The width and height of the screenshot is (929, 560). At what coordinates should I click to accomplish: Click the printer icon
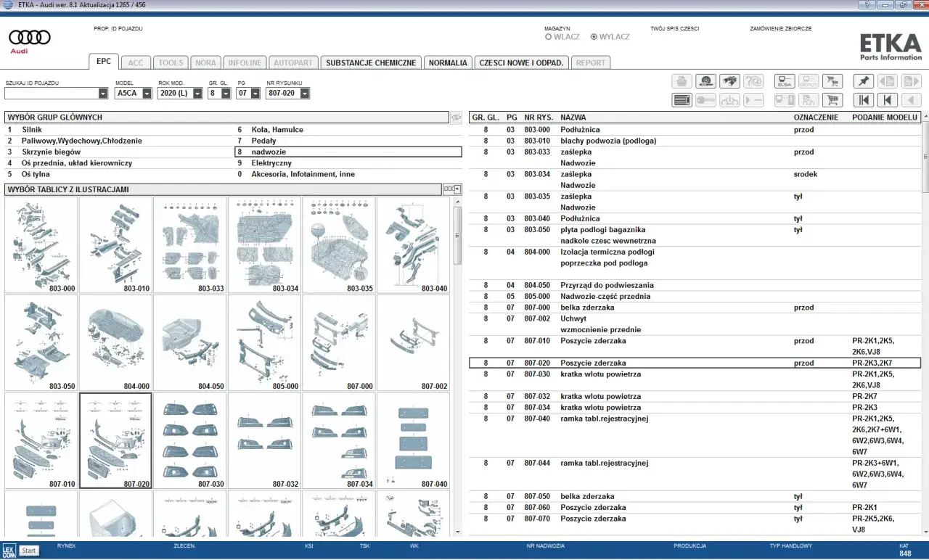(681, 81)
